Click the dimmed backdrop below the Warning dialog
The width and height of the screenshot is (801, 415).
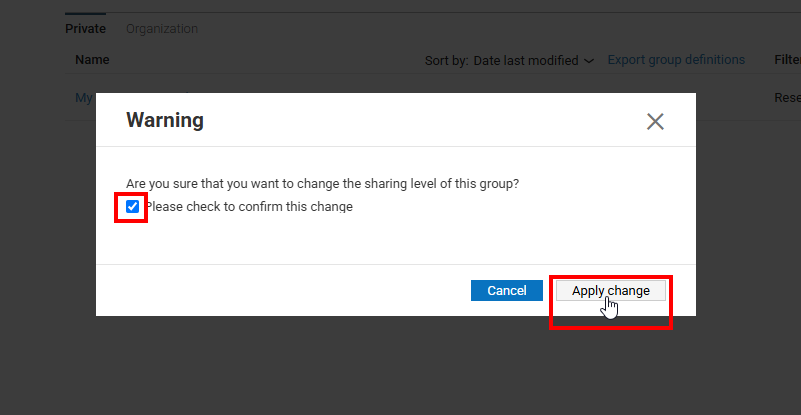400,365
